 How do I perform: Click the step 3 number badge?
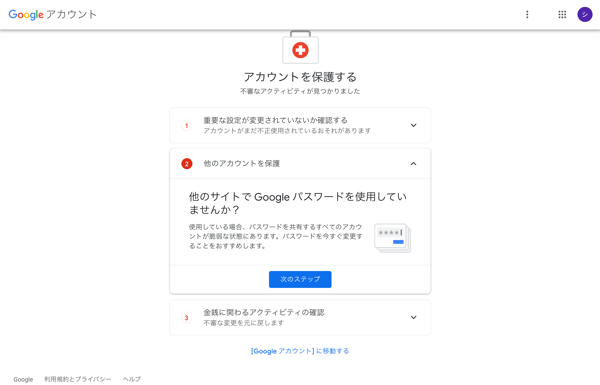187,318
